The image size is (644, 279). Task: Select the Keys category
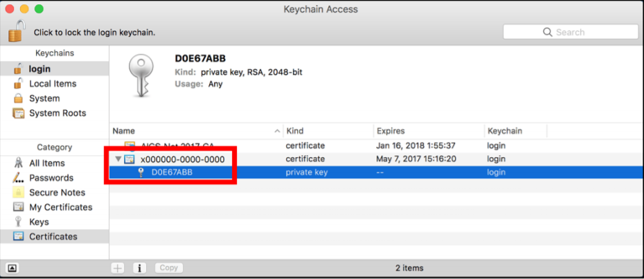39,222
